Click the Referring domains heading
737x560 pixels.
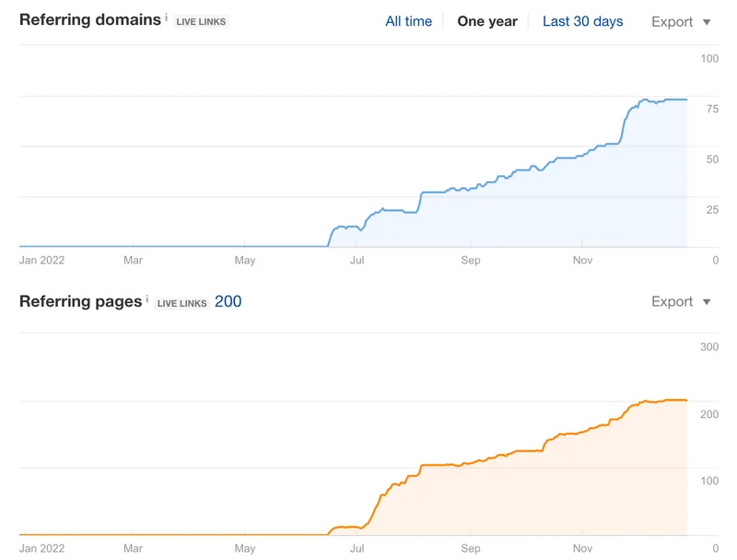90,20
